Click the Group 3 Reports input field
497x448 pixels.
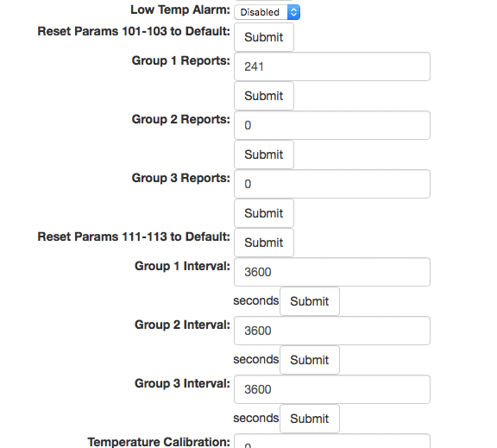[x=332, y=184]
